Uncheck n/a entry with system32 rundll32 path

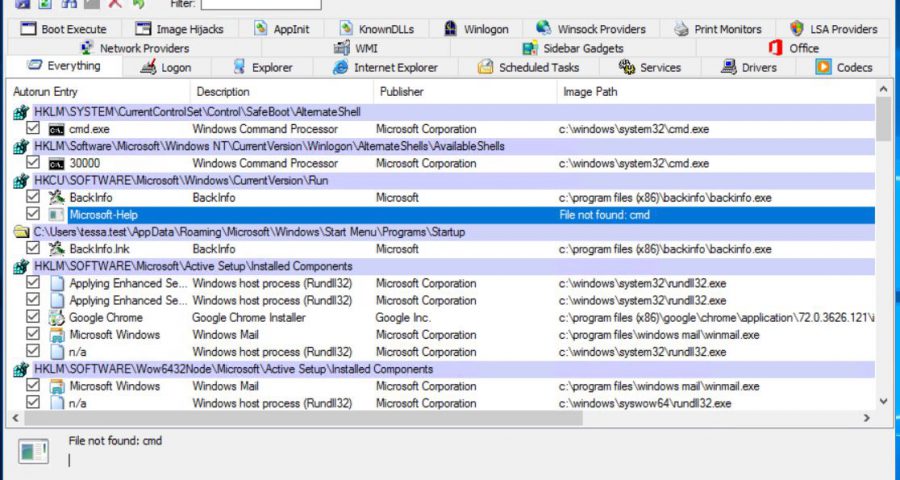click(33, 351)
